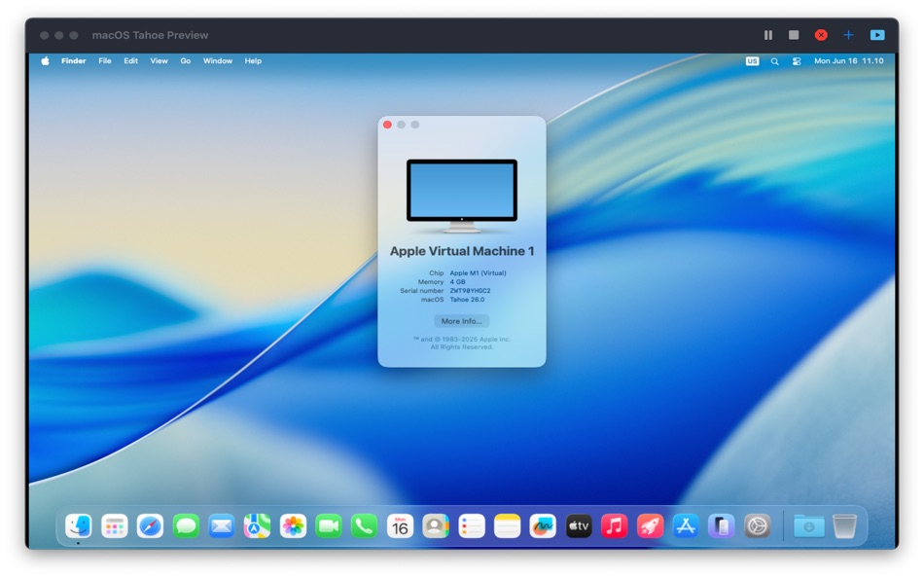The height and width of the screenshot is (578, 924).
Task: Open the Apple menu
Action: pos(46,60)
